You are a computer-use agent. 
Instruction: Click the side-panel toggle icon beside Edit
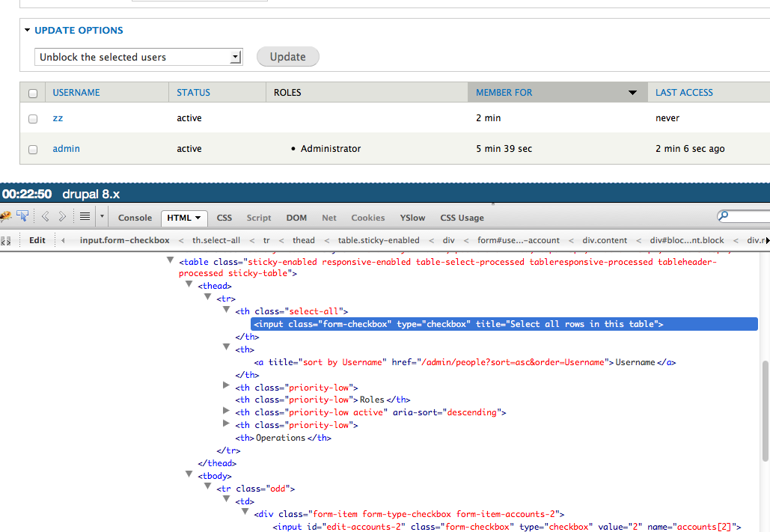[5, 241]
